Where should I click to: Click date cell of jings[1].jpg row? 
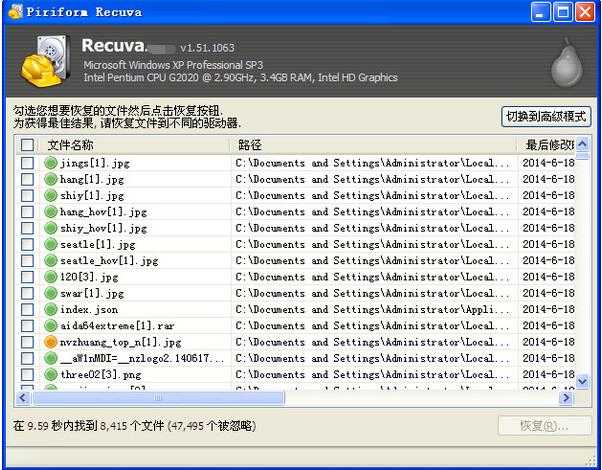click(548, 163)
